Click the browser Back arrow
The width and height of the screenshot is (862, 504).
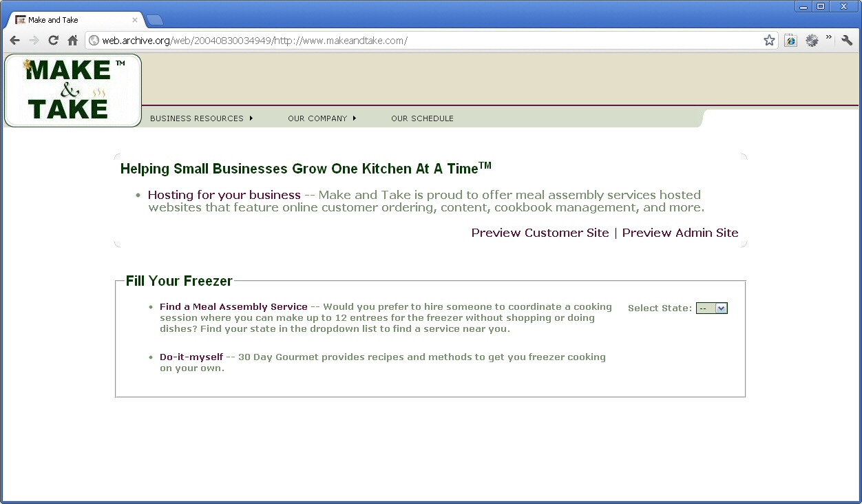pos(15,41)
